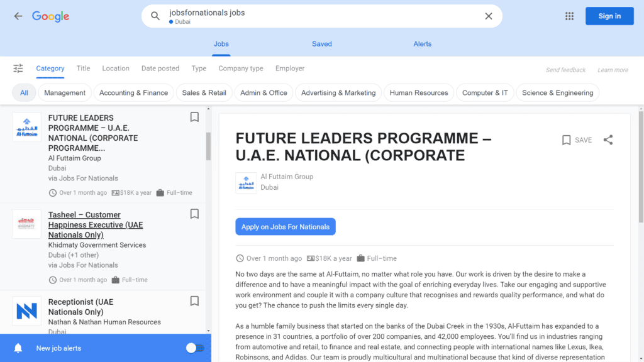Viewport: 644px width, 362px height.
Task: Bookmark the Receptionist (UAE Nationals Only) job
Action: tap(195, 301)
